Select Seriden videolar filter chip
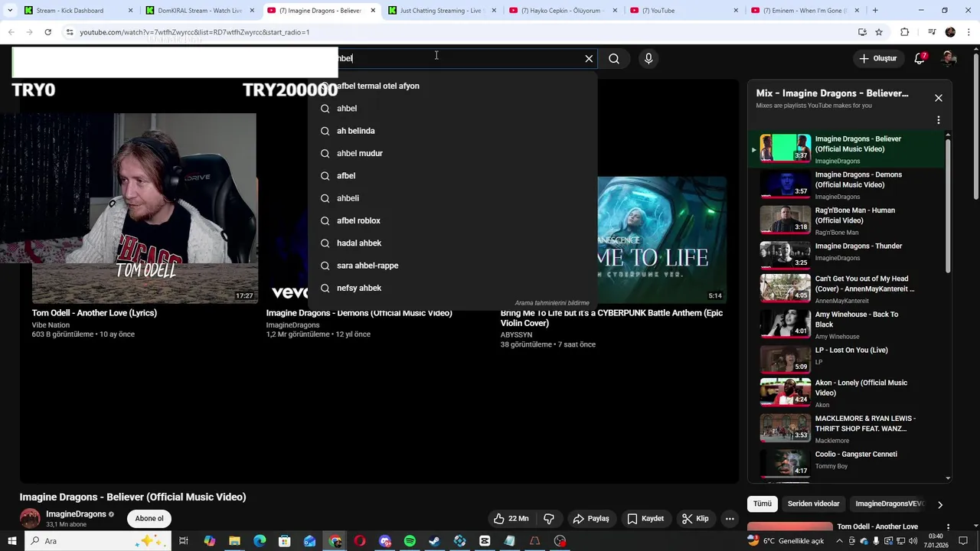The width and height of the screenshot is (980, 551). point(813,504)
